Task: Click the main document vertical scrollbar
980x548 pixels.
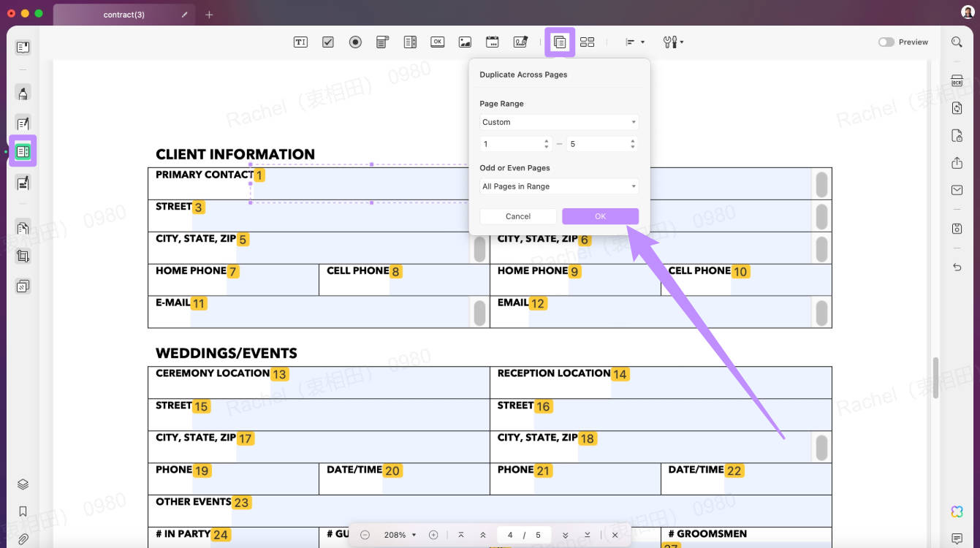Action: click(936, 378)
